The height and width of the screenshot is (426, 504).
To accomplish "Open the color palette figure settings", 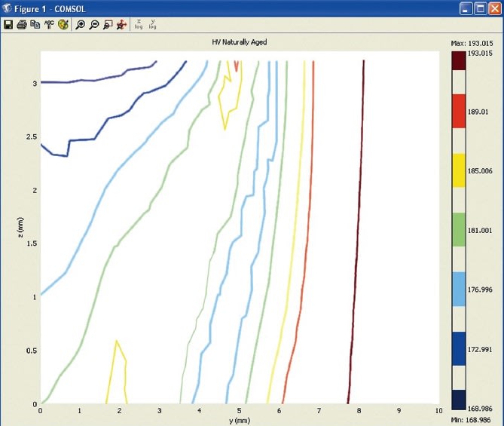I will [63, 24].
